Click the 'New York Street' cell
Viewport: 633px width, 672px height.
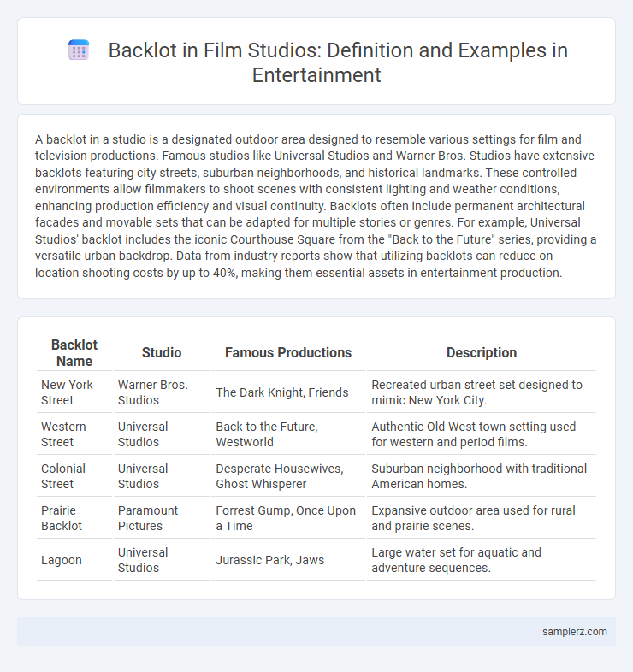click(x=74, y=392)
